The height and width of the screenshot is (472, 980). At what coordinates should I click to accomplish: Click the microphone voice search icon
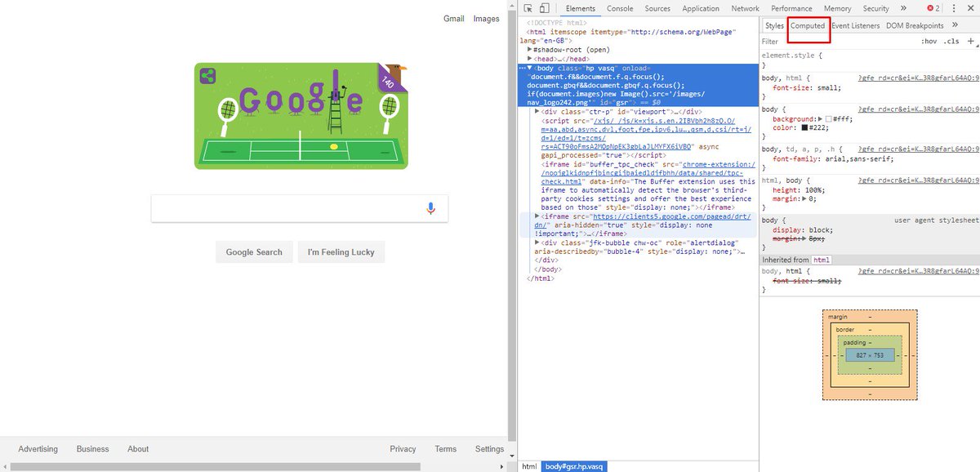coord(431,208)
